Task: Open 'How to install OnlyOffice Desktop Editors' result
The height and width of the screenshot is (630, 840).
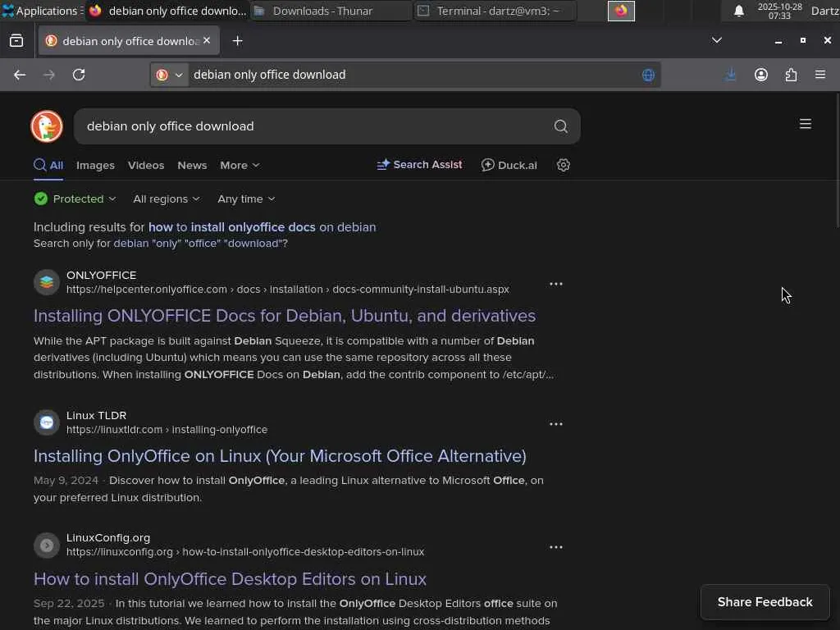Action: pos(230,579)
